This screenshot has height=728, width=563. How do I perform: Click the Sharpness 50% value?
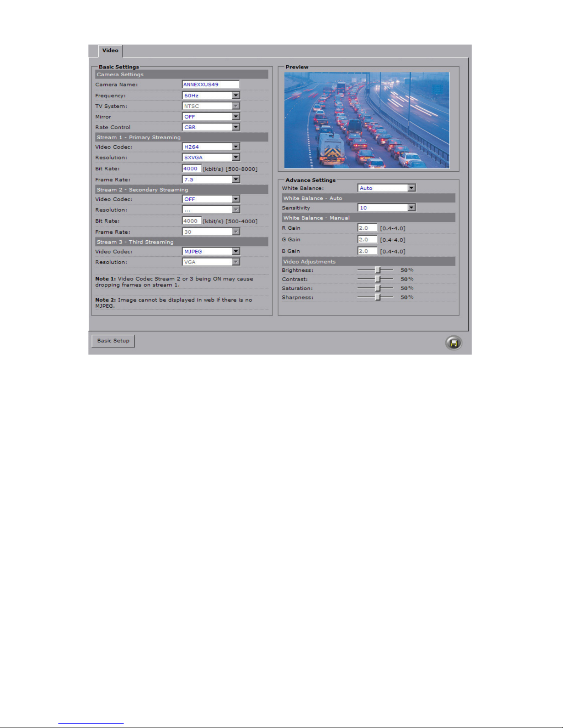407,298
